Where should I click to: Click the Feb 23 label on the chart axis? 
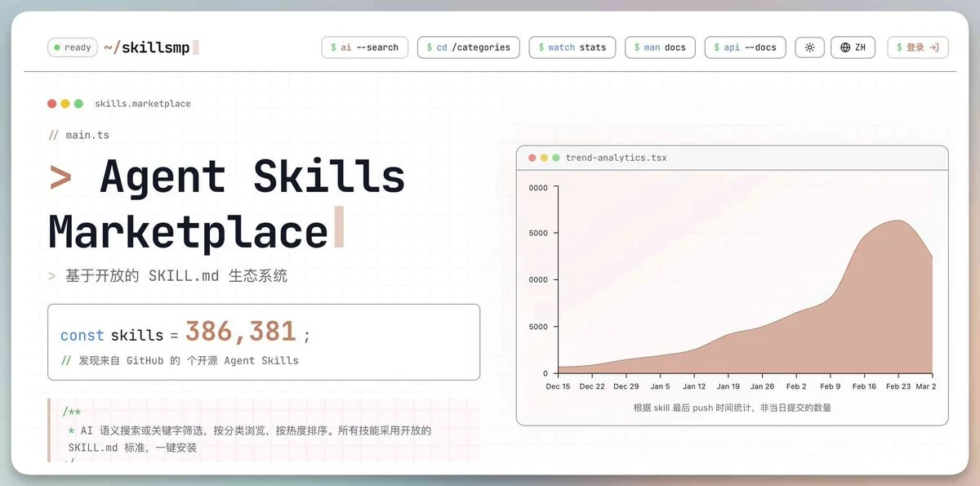click(x=898, y=386)
